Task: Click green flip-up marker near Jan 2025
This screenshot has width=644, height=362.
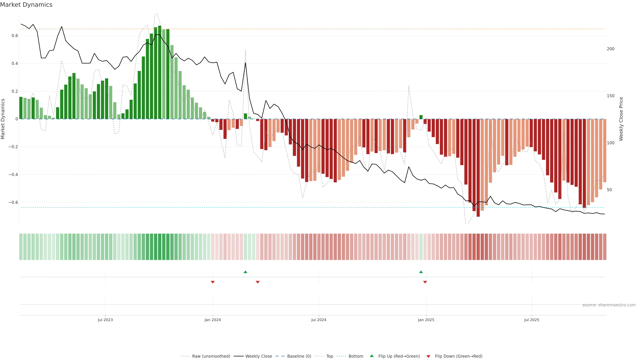Action: point(421,272)
